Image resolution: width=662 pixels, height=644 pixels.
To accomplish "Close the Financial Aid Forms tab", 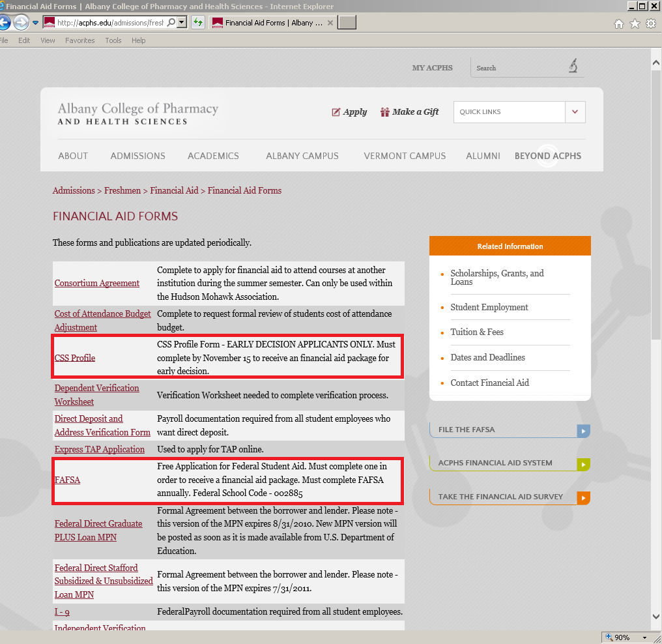I will click(x=330, y=23).
